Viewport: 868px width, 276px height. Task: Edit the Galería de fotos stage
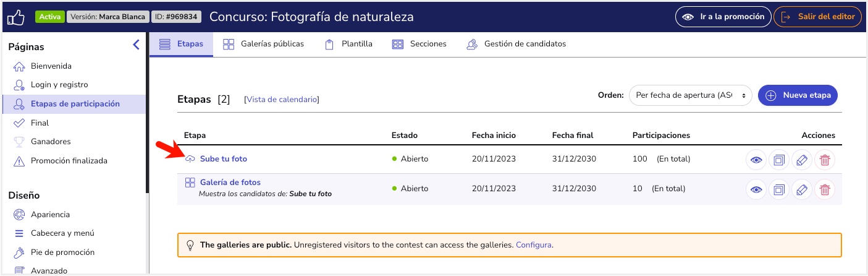pyautogui.click(x=801, y=189)
